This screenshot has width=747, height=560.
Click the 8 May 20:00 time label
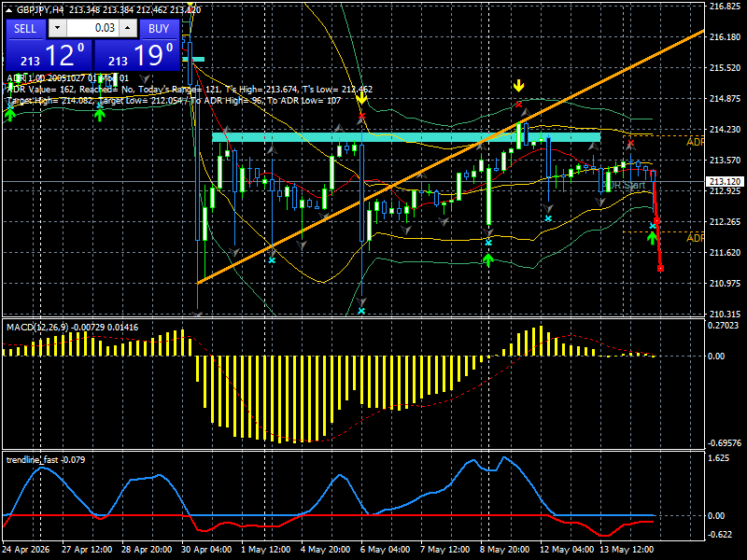click(504, 549)
